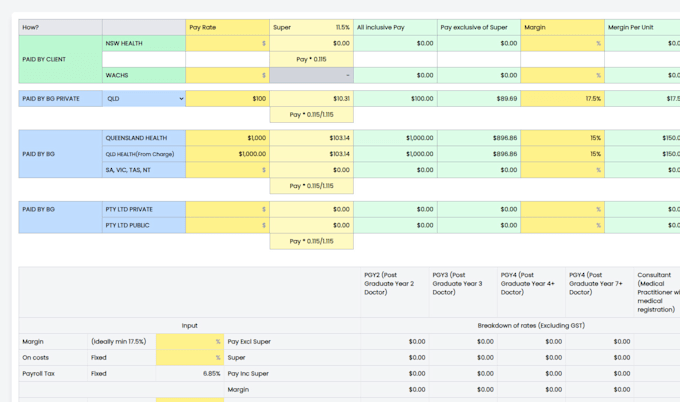Click the 'Payroll Tax' label

coord(39,373)
